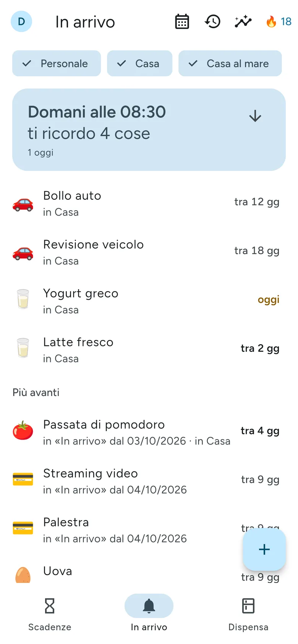
Task: Open the Yogurt greco item due oggi
Action: pyautogui.click(x=149, y=301)
